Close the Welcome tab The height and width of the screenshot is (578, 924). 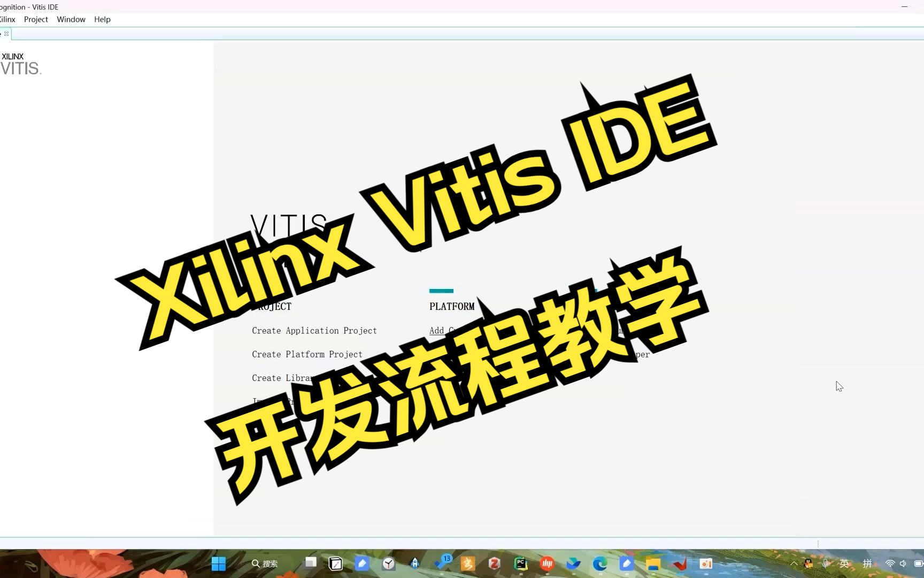(6, 34)
